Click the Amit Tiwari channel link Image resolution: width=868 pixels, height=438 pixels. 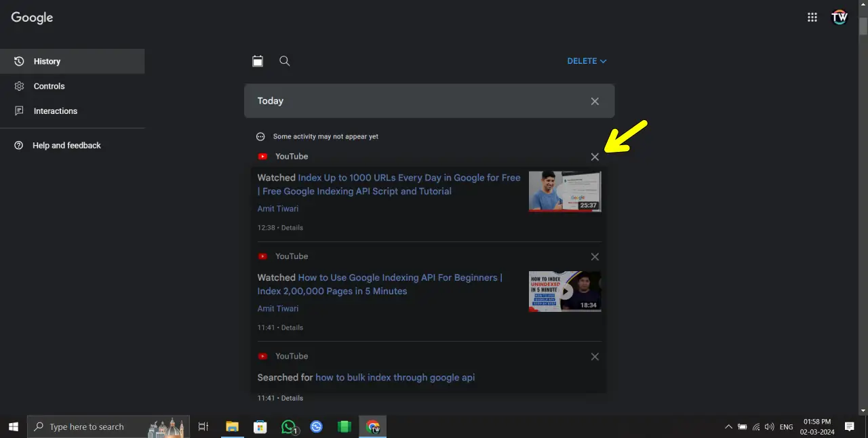click(x=277, y=208)
